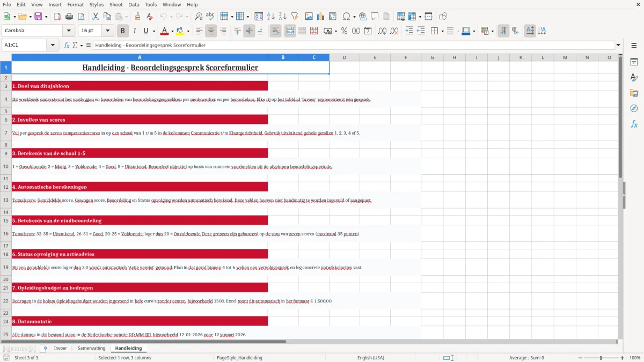Screen dimensions: 644x362
Task: Open the Font Name dropdown list
Action: [x=68, y=31]
